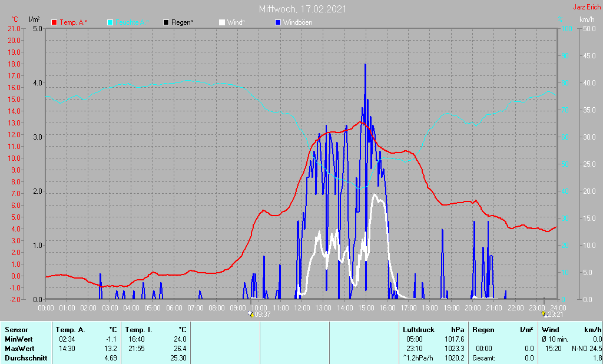Click the '°C' unit label above temperature axis

15,19
